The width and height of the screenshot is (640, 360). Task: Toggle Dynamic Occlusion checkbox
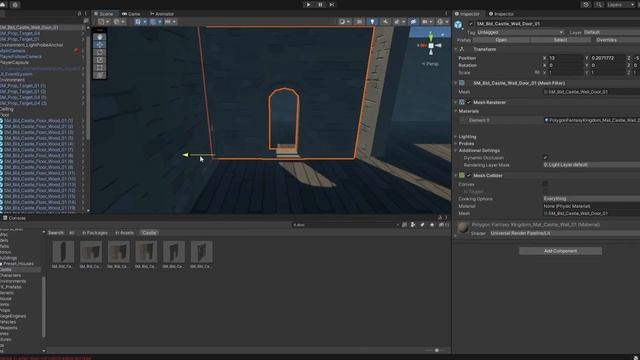(x=545, y=158)
